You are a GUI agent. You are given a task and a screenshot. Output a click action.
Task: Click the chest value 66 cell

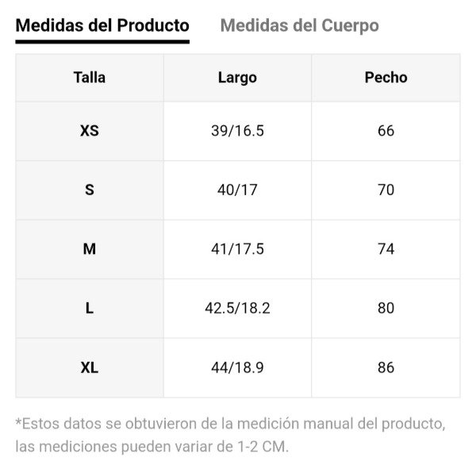(x=386, y=131)
